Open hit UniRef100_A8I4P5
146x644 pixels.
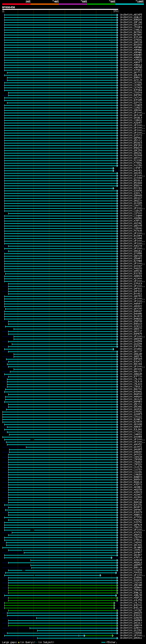(x=131, y=15)
